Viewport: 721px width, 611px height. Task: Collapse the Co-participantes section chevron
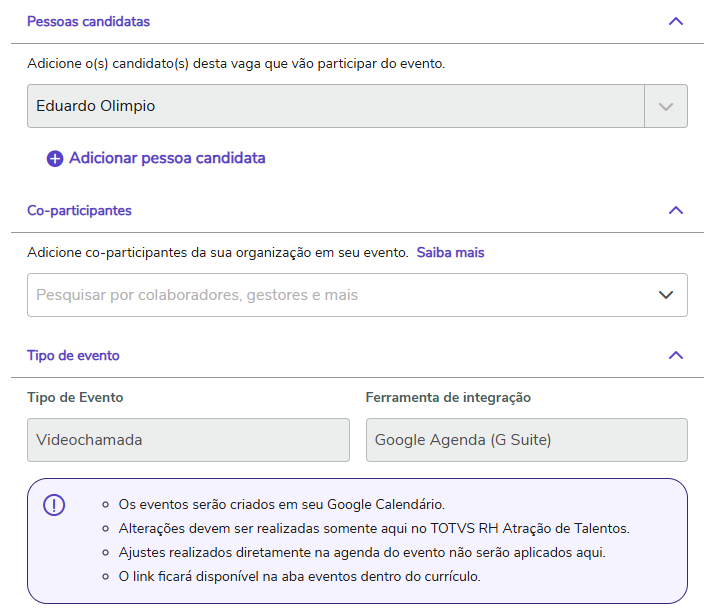676,211
